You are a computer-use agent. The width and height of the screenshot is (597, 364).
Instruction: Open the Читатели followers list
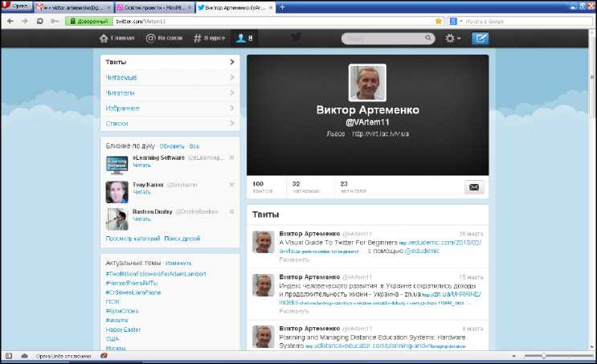point(170,93)
